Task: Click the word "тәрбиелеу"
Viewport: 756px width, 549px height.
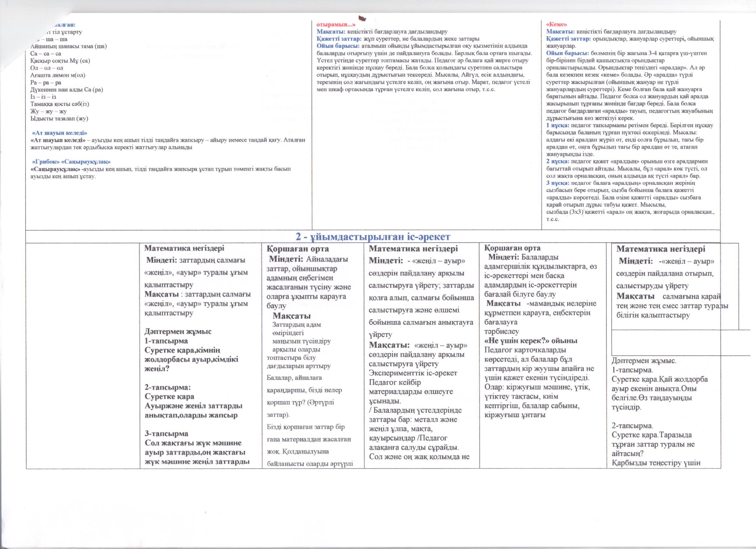Action: point(501,331)
